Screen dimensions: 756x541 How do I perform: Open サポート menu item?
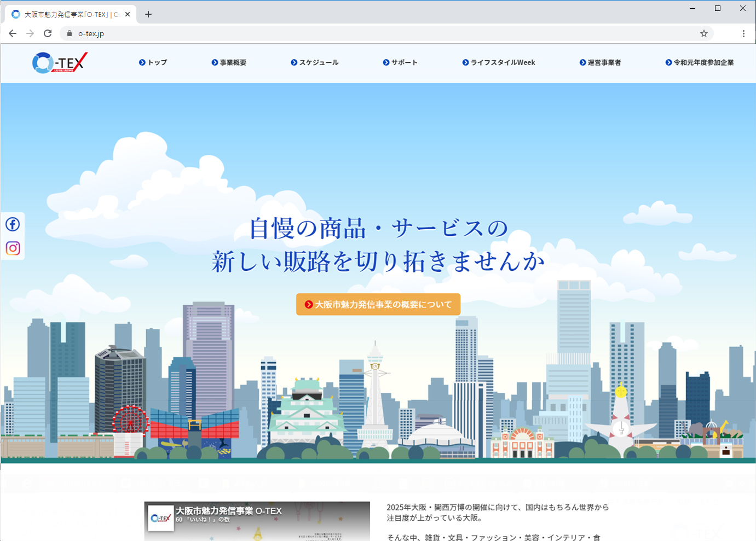pyautogui.click(x=400, y=62)
